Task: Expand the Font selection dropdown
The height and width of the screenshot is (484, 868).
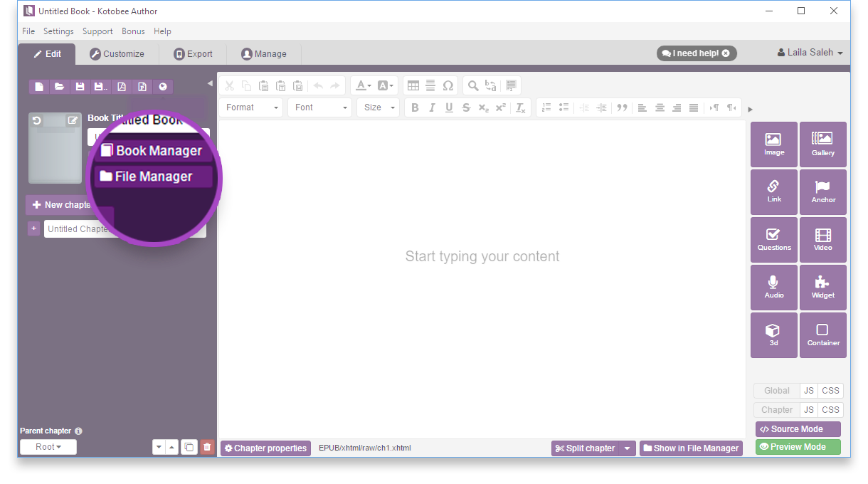Action: 321,107
